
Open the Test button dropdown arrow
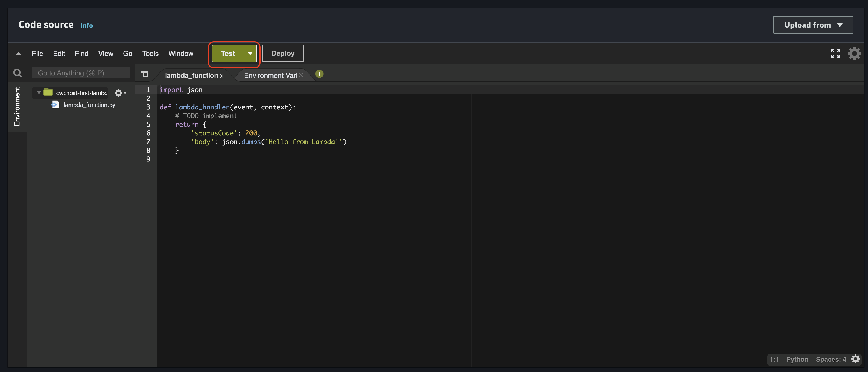pyautogui.click(x=250, y=54)
